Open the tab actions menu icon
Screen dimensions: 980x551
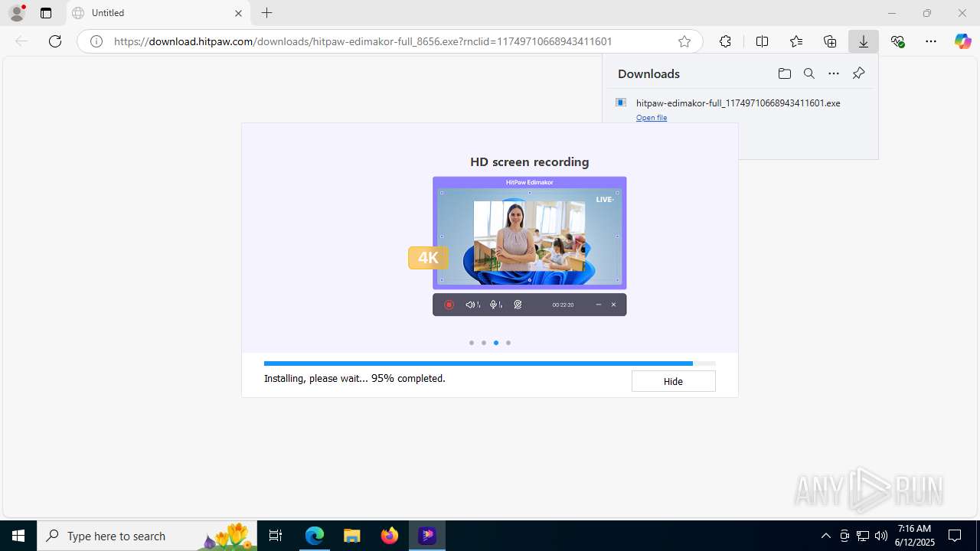[x=46, y=13]
